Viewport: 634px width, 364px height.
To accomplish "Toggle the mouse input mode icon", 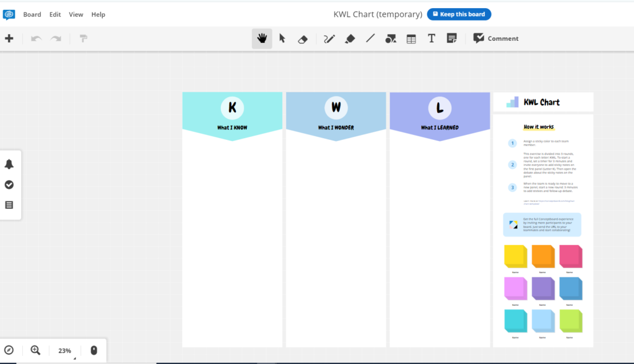I will [x=94, y=350].
